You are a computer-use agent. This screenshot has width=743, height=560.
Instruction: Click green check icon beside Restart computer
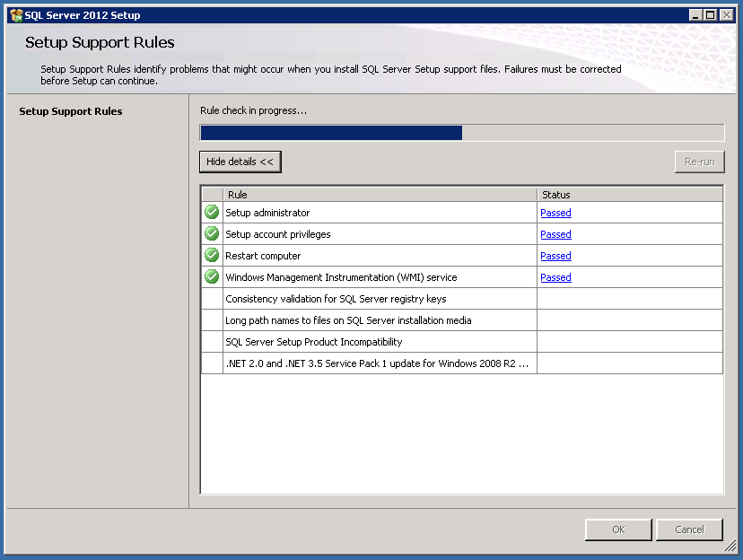212,256
